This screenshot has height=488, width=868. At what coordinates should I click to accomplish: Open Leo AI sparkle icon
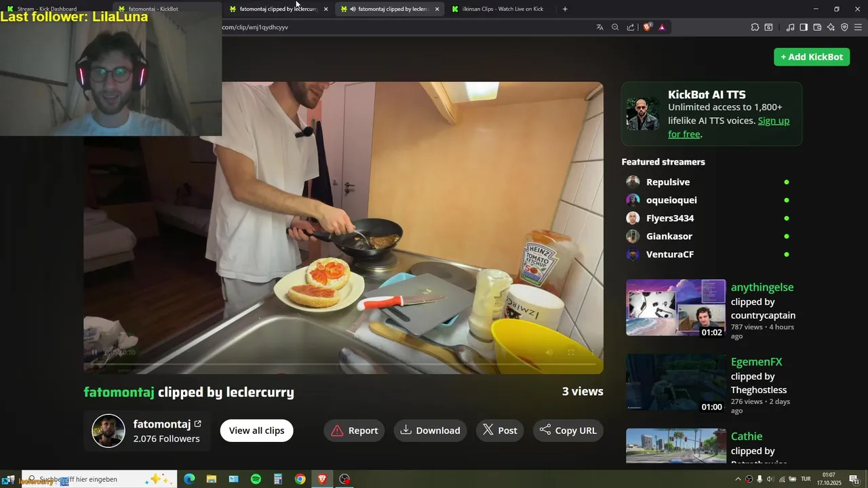831,27
